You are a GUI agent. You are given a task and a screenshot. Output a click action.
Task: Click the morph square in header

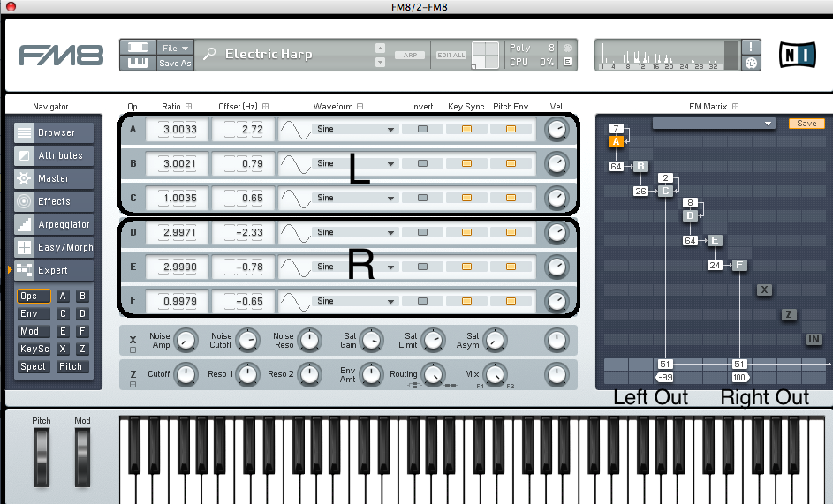pos(486,56)
